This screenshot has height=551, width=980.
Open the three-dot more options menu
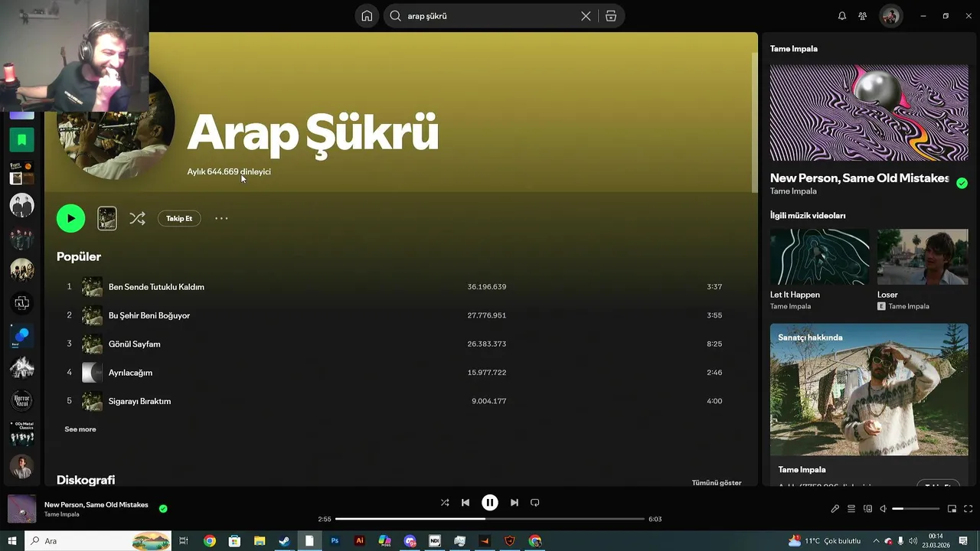221,218
